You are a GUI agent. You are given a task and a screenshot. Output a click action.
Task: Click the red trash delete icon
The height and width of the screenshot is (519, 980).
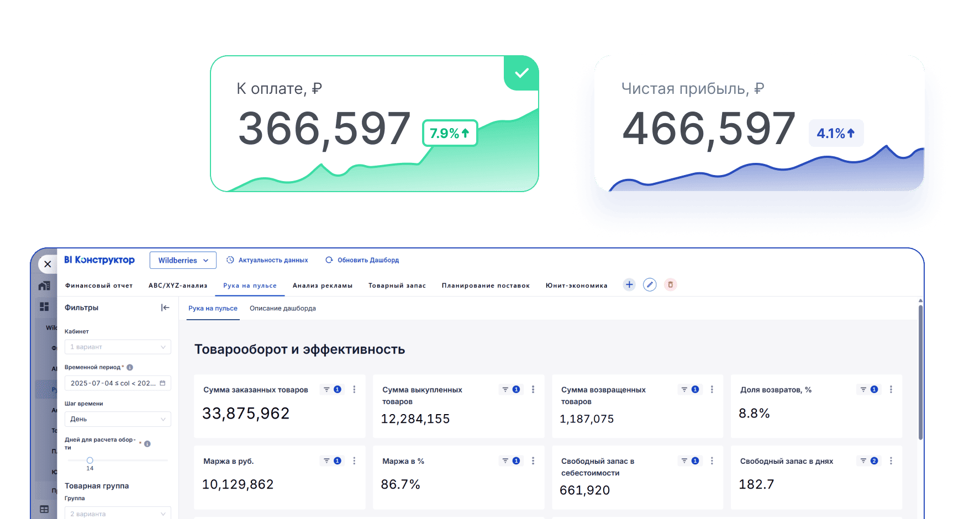(670, 285)
